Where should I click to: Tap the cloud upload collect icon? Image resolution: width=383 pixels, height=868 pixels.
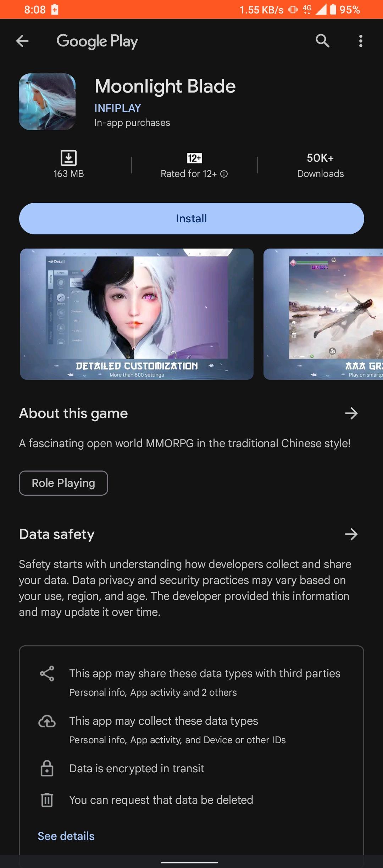pos(47,721)
